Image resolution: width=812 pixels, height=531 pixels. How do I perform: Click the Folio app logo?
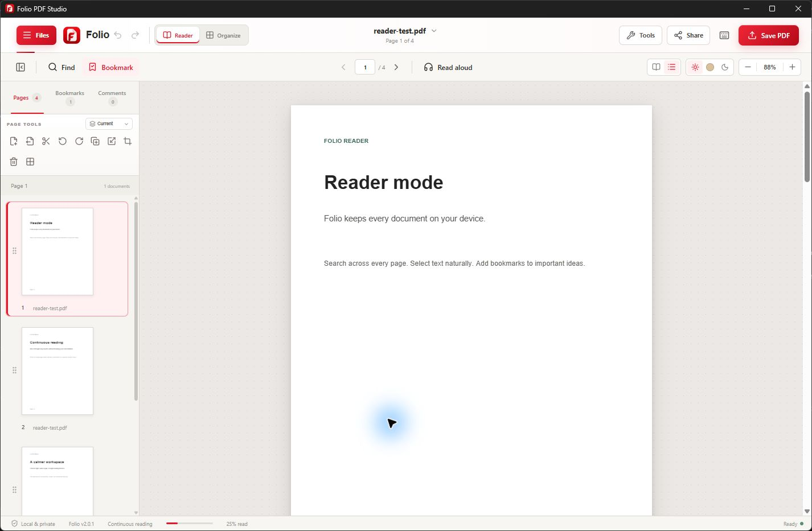(x=72, y=35)
